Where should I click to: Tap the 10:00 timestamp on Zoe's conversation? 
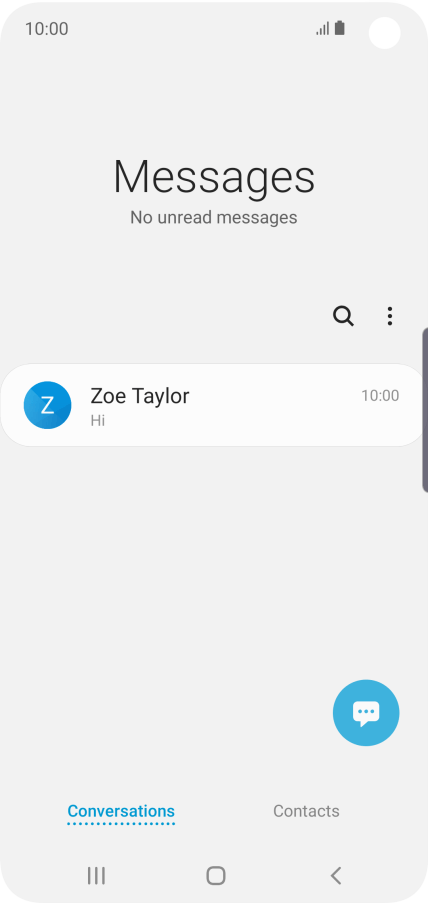[x=380, y=396]
